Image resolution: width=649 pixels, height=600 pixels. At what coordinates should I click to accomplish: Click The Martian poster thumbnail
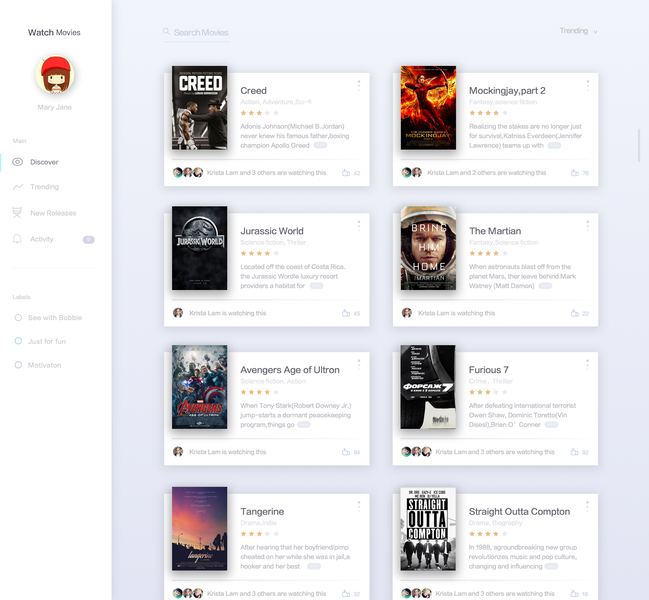pos(428,248)
